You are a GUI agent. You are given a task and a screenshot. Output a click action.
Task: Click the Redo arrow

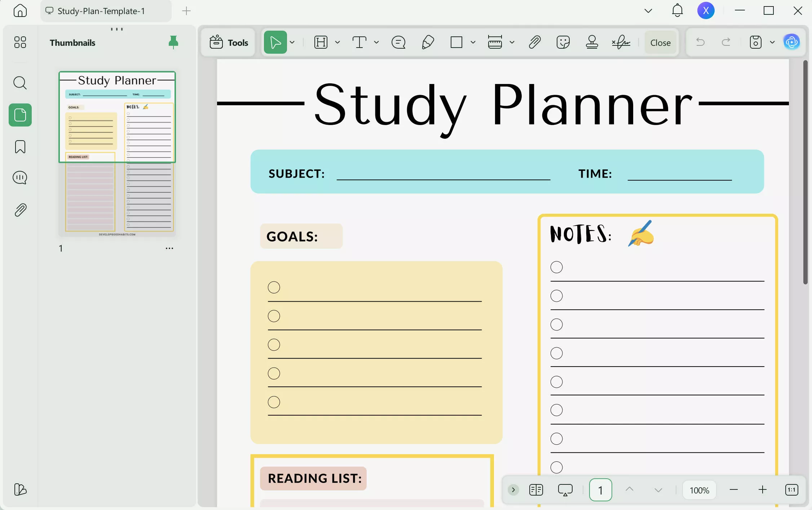click(x=726, y=42)
